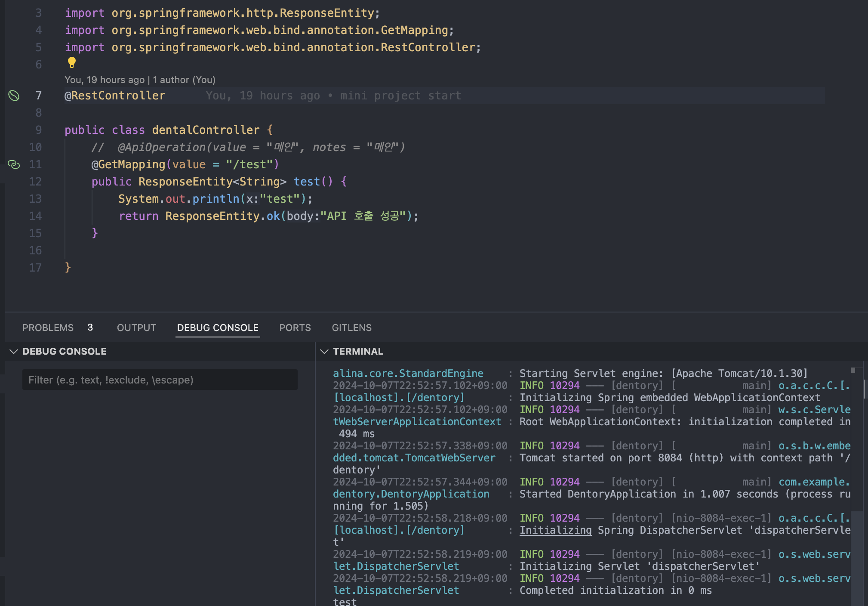Click 'Tomcat started on port 8084' log text

(601, 458)
